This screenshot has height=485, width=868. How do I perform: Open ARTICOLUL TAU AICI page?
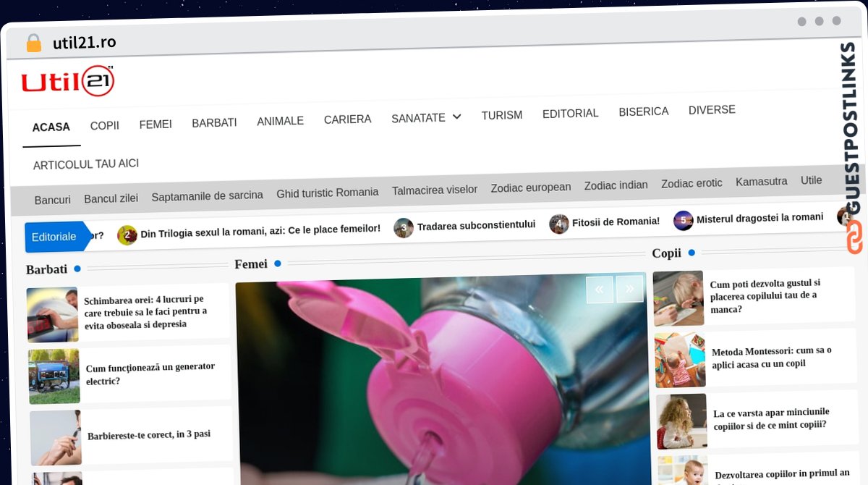(x=86, y=164)
